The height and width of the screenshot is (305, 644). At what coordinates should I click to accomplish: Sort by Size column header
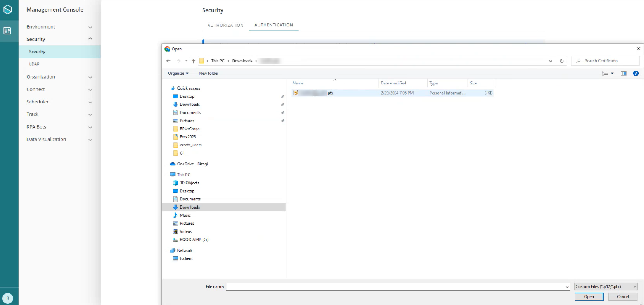473,83
